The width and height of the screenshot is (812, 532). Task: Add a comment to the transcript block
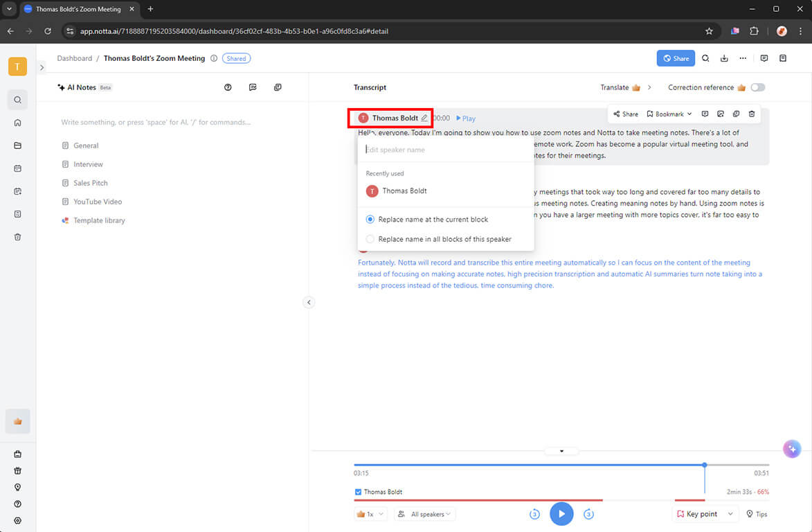[x=705, y=114]
